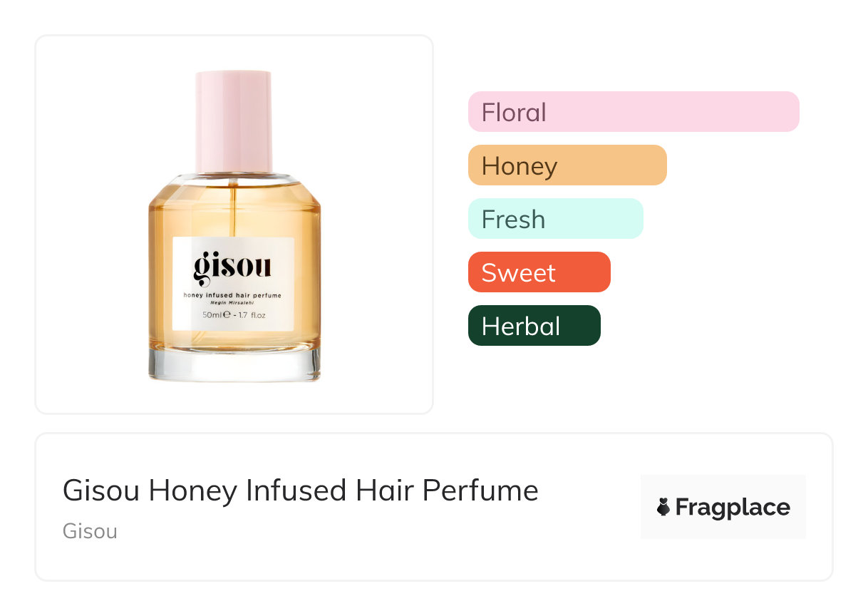Image resolution: width=868 pixels, height=616 pixels.
Task: Select the Floral accord bar
Action: pos(633,112)
